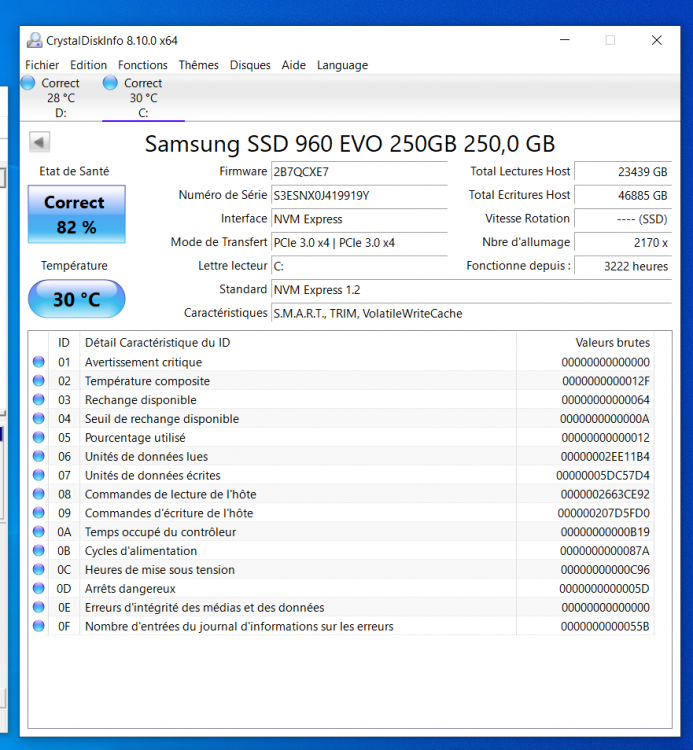The image size is (693, 750).
Task: Select the D: drive status orb
Action: click(x=28, y=83)
